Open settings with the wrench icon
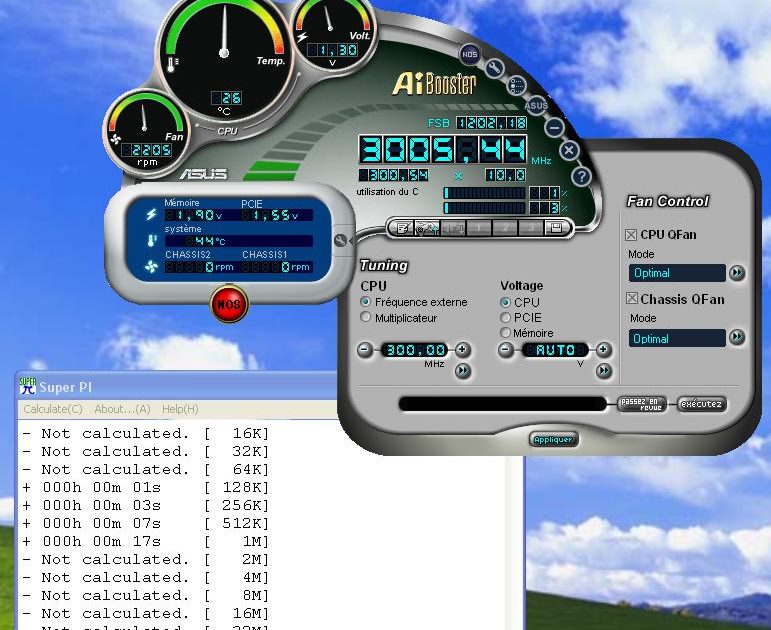Screen dimensions: 771x630 (x=494, y=68)
